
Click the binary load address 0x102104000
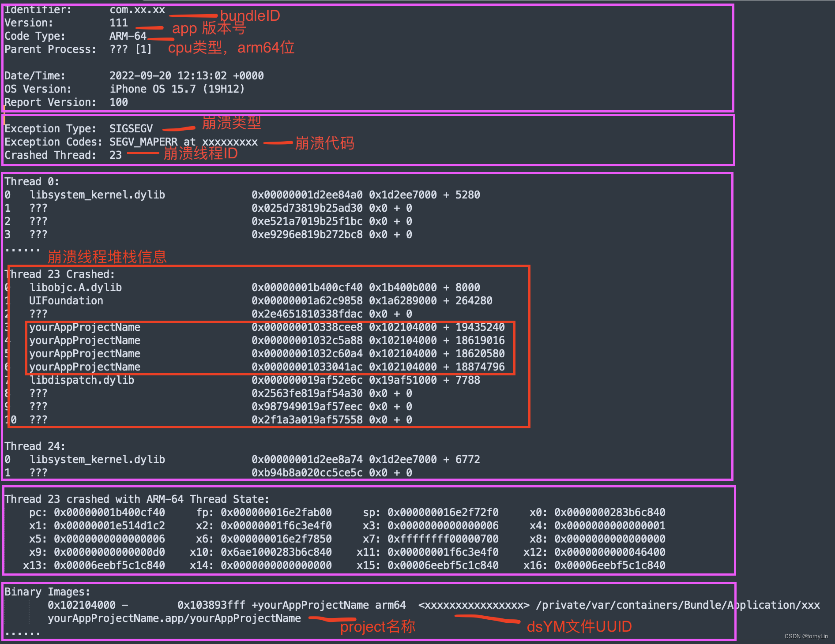pyautogui.click(x=82, y=605)
